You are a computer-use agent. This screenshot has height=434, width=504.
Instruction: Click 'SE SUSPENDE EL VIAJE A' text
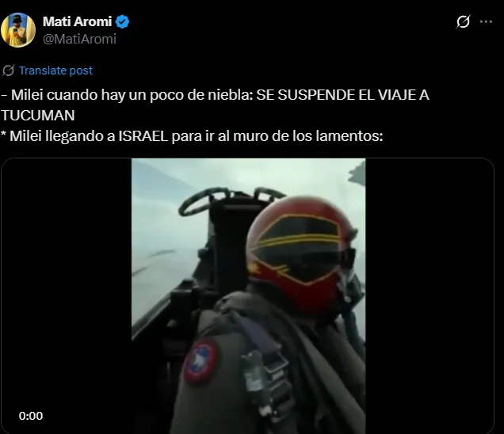tap(342, 95)
